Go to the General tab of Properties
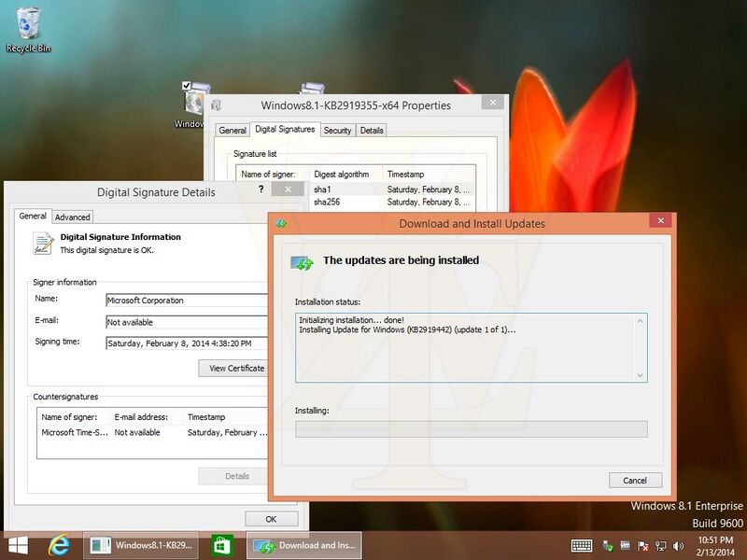 coord(233,131)
